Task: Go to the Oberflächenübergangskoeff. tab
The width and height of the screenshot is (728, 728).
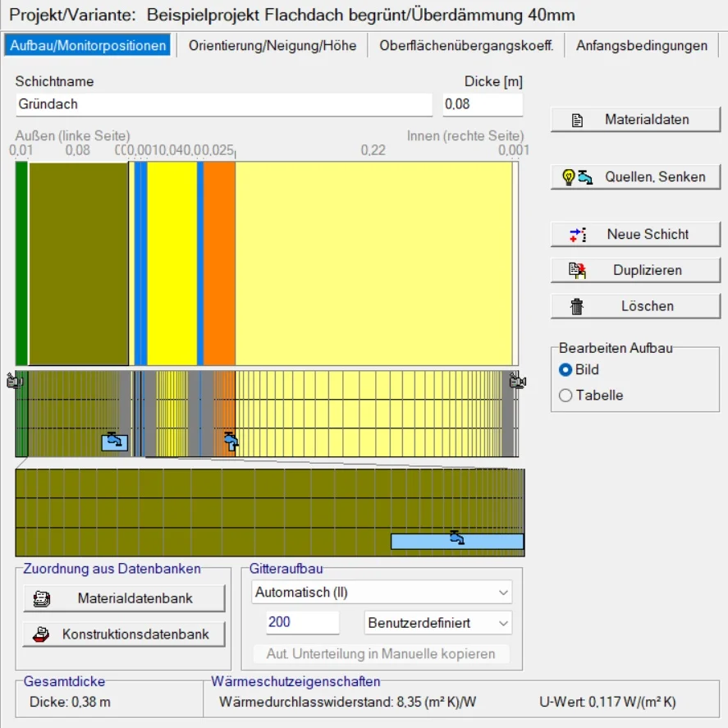Action: click(466, 45)
